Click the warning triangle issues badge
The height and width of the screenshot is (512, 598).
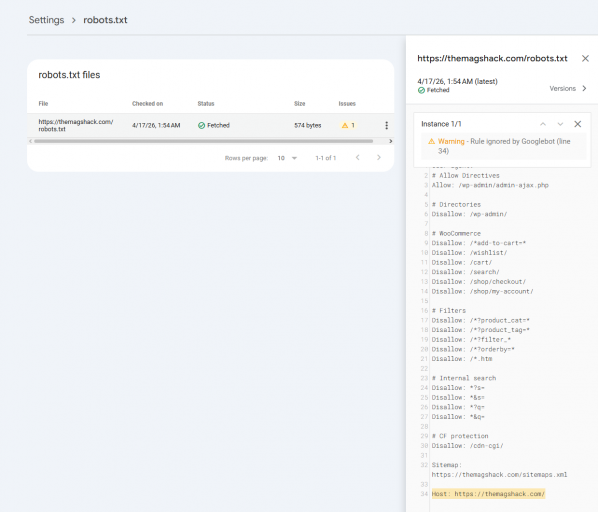348,125
